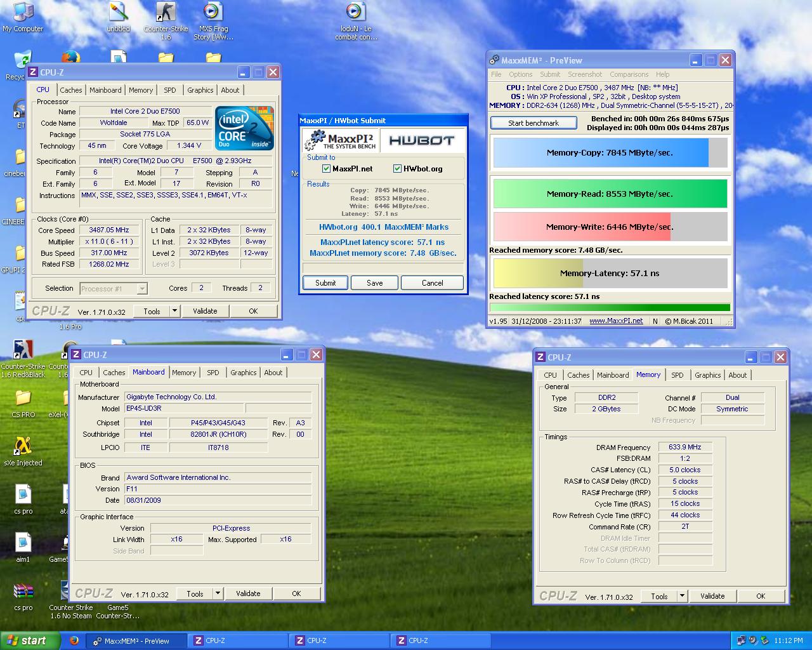Click the Core Voltage 1.344 V value
This screenshot has height=650, width=812.
click(x=190, y=146)
